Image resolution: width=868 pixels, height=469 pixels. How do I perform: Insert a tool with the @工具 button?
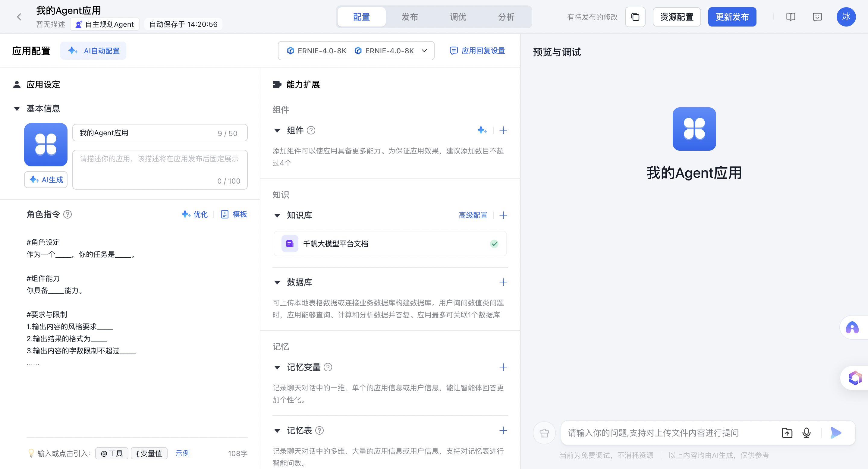pyautogui.click(x=112, y=453)
